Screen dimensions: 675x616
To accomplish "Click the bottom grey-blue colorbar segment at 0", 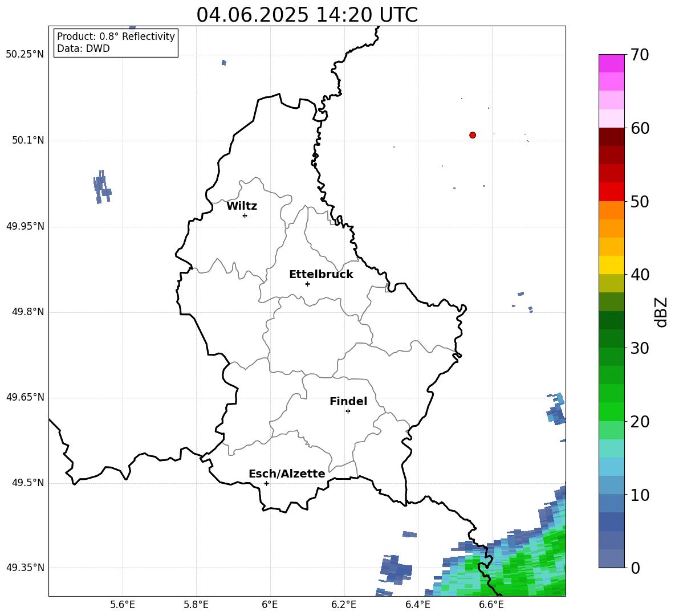I will click(x=611, y=558).
